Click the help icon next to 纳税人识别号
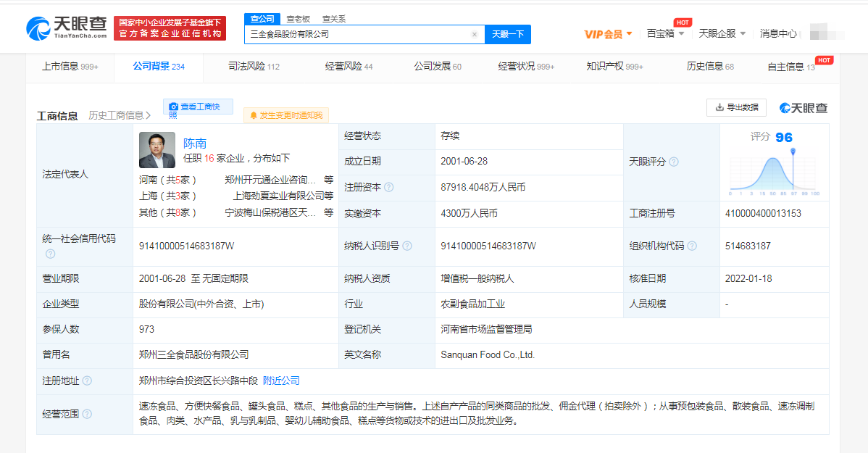The height and width of the screenshot is (453, 868). pos(407,246)
